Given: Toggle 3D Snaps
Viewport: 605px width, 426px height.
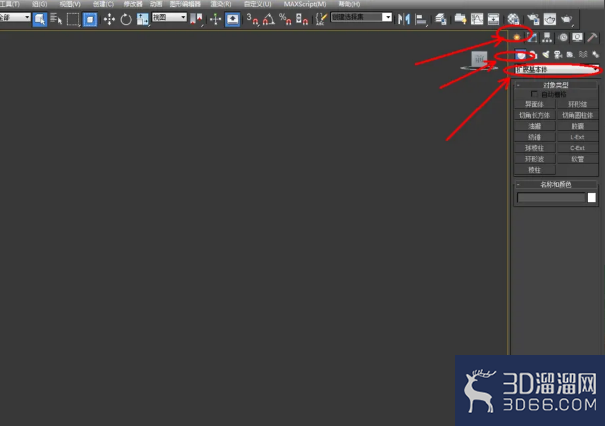Looking at the screenshot, I should point(252,19).
